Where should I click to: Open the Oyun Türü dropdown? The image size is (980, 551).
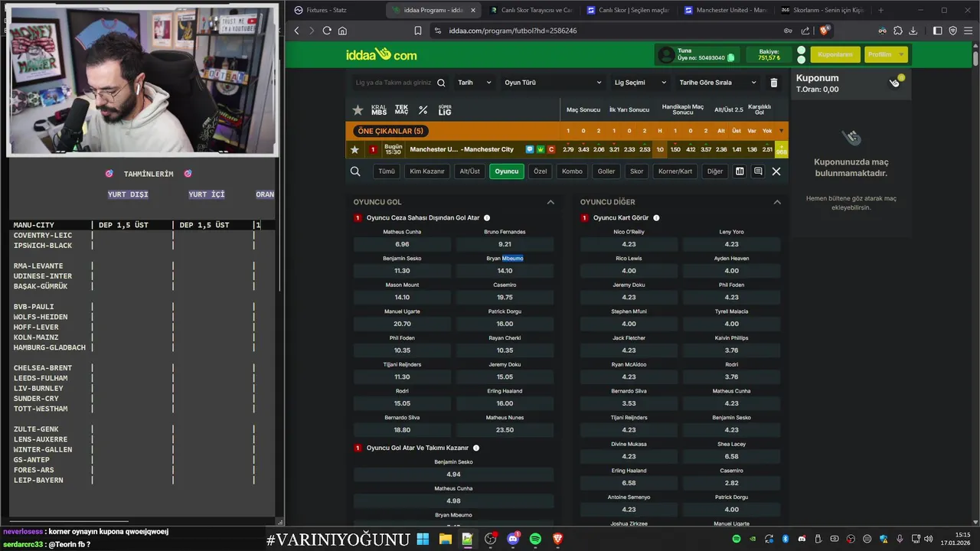[x=553, y=83]
